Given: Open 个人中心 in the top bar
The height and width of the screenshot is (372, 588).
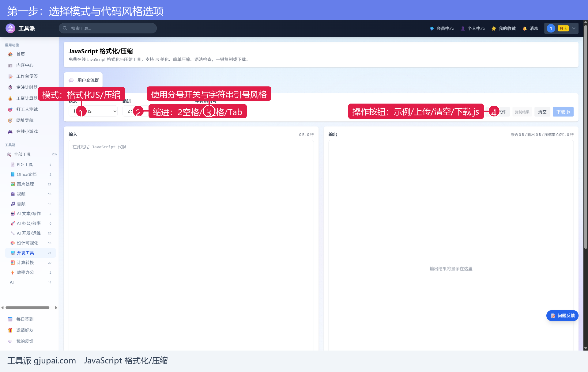Looking at the screenshot, I should coord(473,28).
